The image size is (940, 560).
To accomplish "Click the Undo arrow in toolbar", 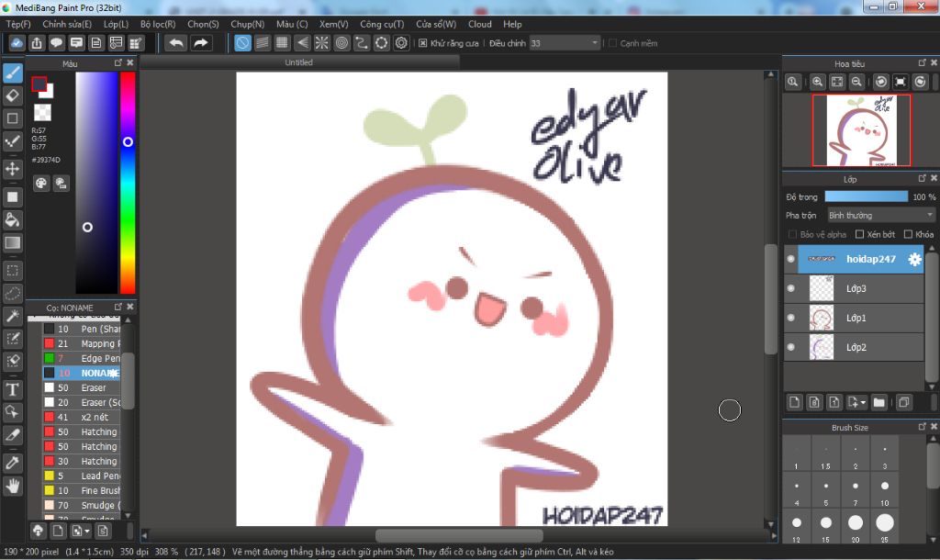I will pyautogui.click(x=176, y=43).
